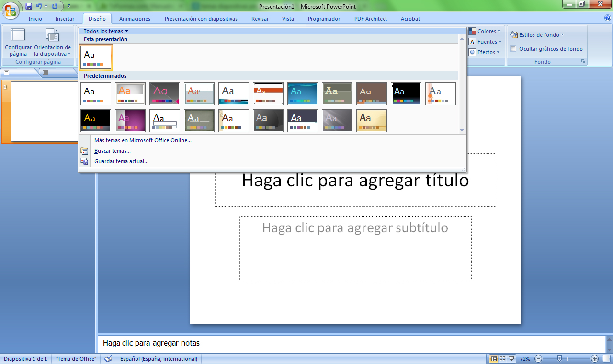The width and height of the screenshot is (613, 364).
Task: Click the spell check icon in status bar
Action: pos(109,359)
